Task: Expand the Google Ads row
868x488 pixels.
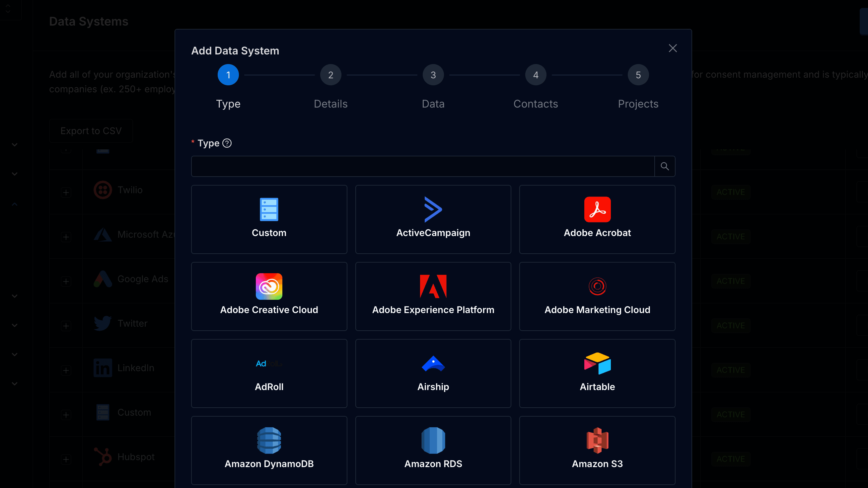Action: coord(66,282)
